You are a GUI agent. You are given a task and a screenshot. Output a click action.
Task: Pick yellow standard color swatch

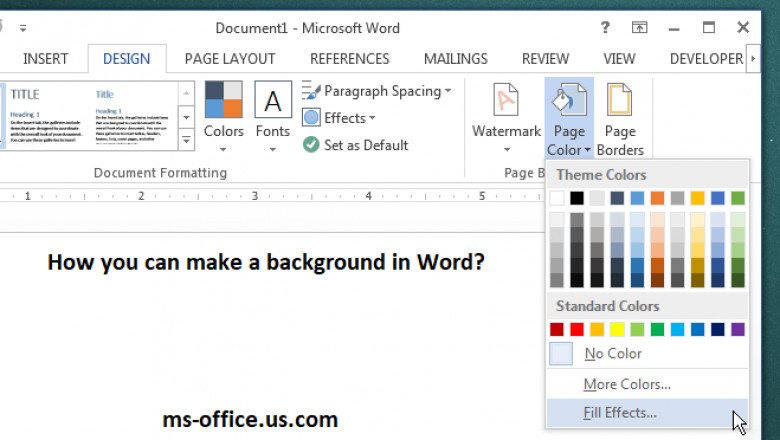click(617, 329)
